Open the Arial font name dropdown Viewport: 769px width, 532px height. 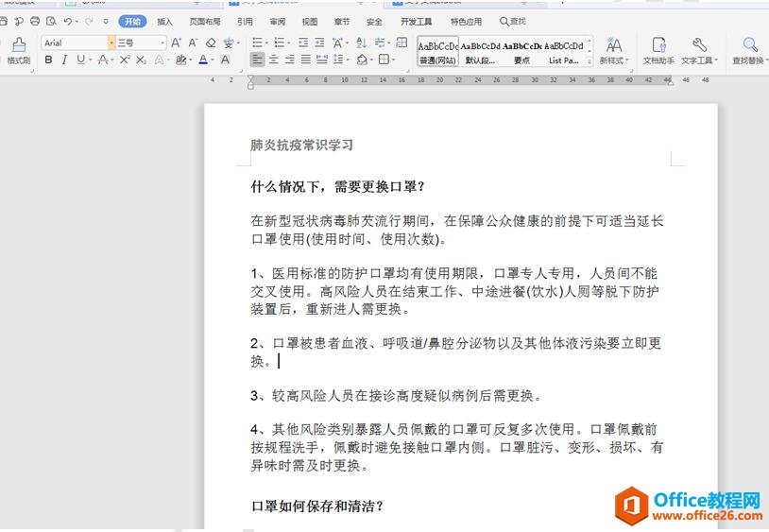(x=111, y=43)
